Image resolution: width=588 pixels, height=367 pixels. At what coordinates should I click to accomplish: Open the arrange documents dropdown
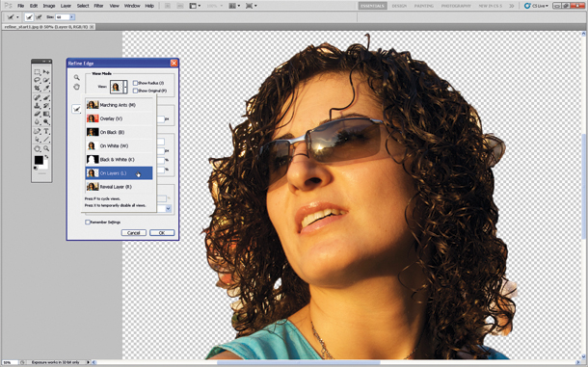(x=235, y=6)
